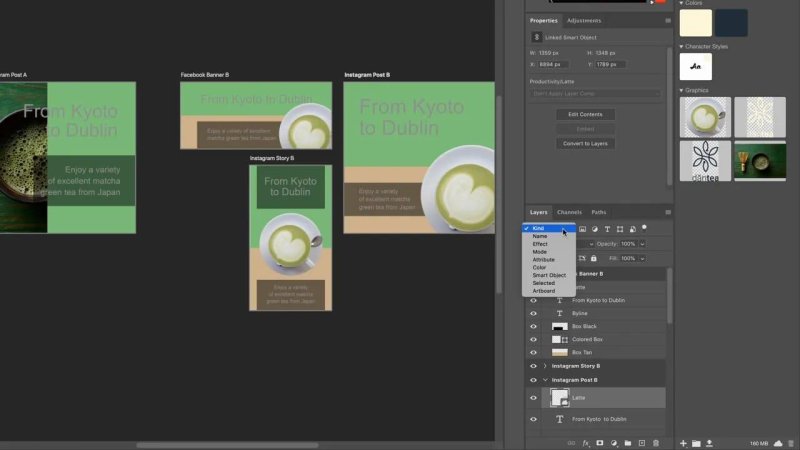Choose Smart Object from filter menu
This screenshot has height=450, width=800.
pos(549,275)
